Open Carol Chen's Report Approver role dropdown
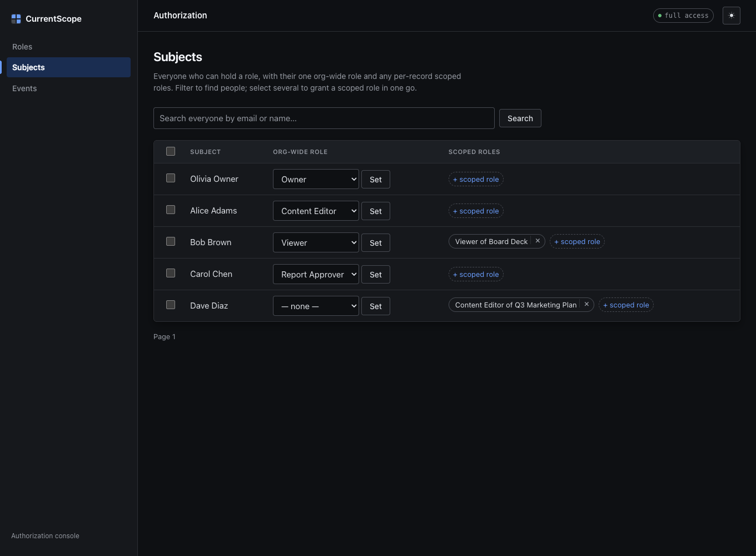The image size is (756, 556). (x=316, y=274)
